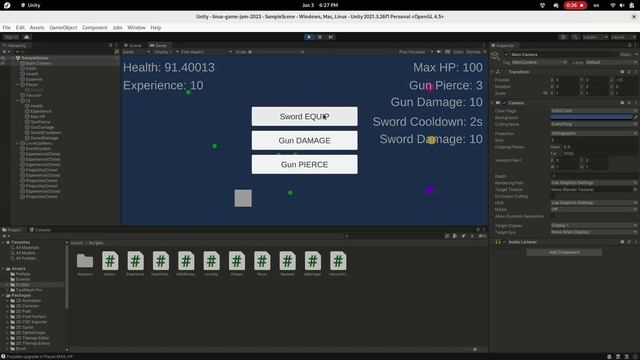This screenshot has height=360, width=640.
Task: Collapse the Player object in Hierarchy
Action: tap(18, 85)
